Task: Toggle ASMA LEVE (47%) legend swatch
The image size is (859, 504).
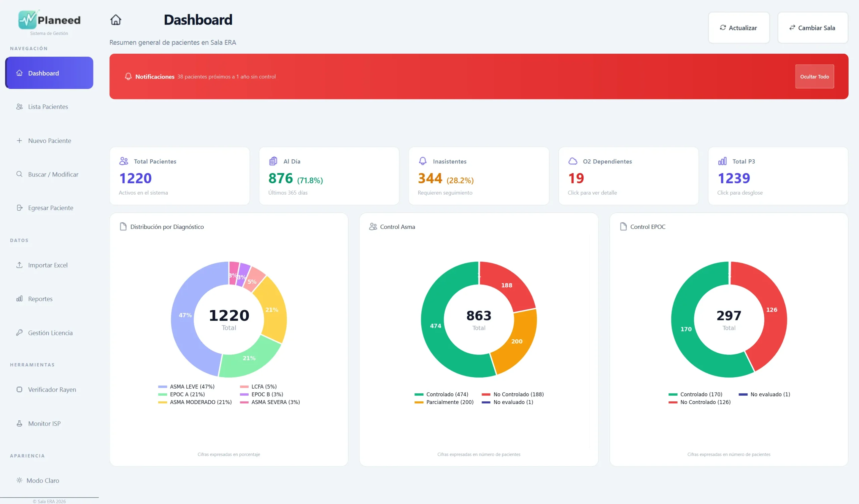Action: [x=163, y=387]
